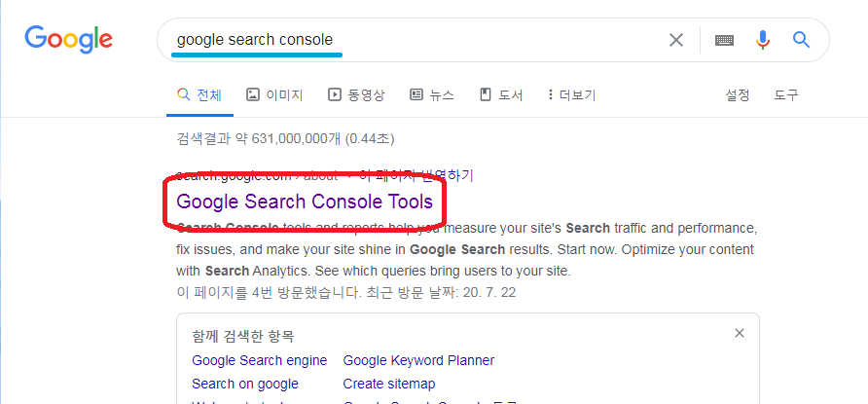
Task: Close the 함께 검색한 항목 box
Action: coord(739,333)
